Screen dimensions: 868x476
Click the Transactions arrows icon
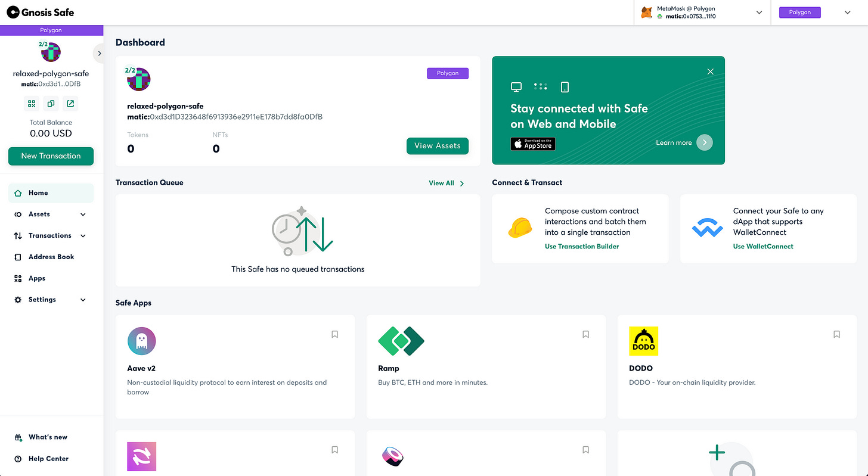coord(18,236)
